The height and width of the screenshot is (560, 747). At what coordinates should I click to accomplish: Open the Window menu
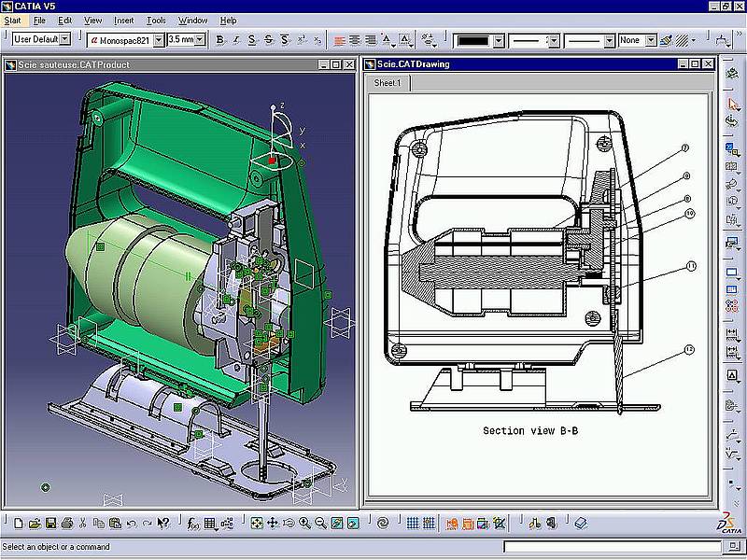193,21
